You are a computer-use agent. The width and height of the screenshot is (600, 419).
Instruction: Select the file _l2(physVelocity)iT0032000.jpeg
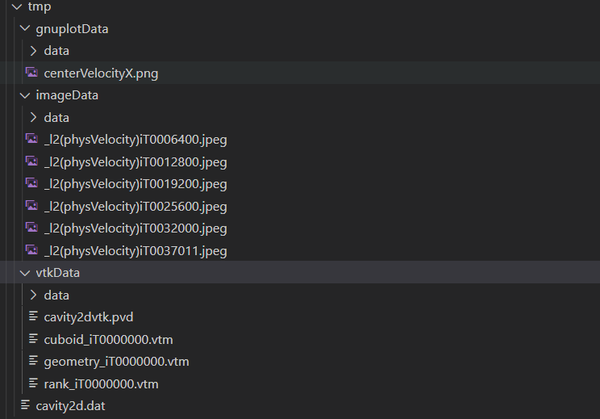[x=135, y=228]
